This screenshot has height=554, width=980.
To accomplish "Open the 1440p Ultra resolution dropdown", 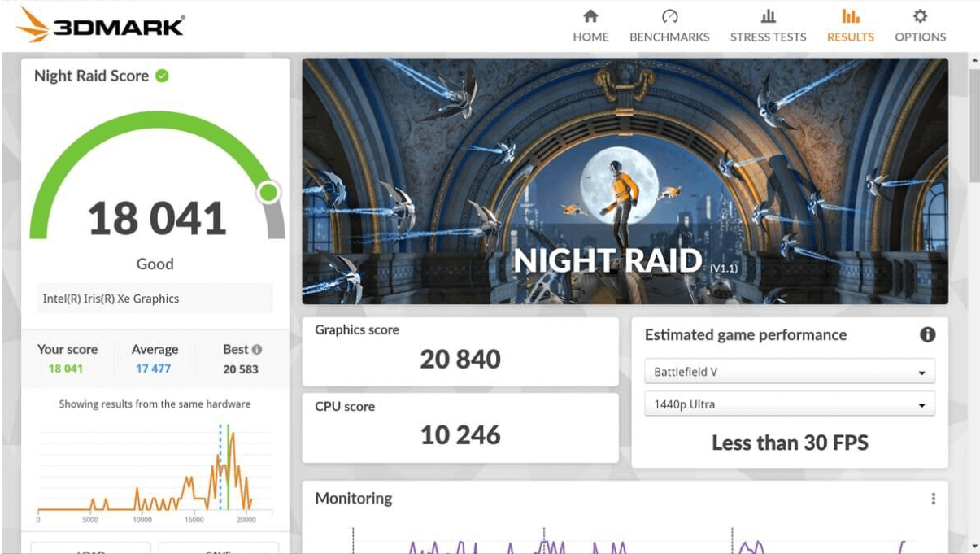I will coord(790,404).
